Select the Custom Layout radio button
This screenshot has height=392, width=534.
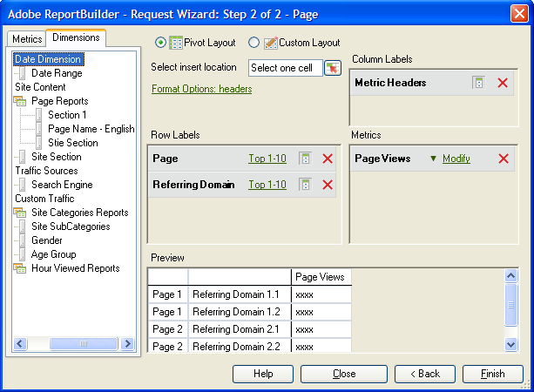click(253, 43)
